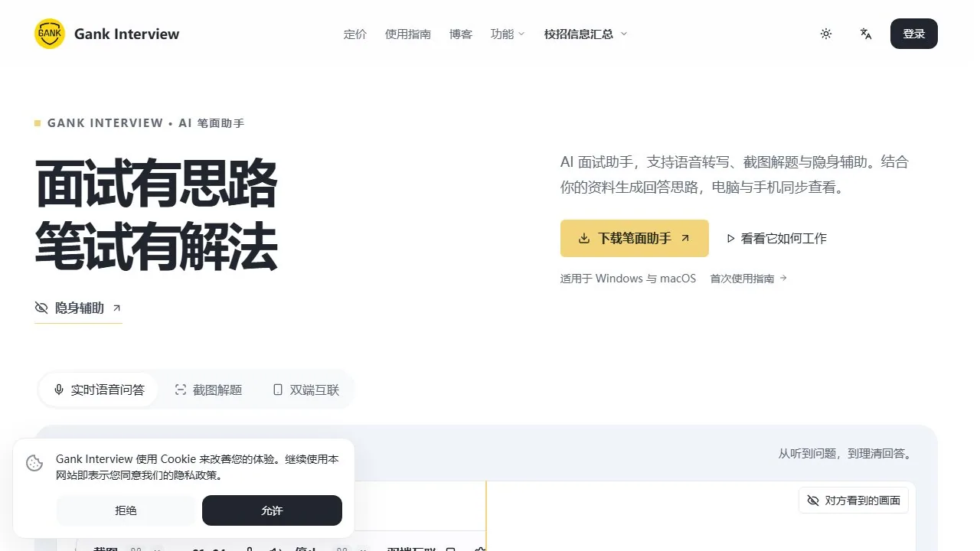Click the 下载笔面助手 download button
Image resolution: width=980 pixels, height=551 pixels.
(x=635, y=238)
